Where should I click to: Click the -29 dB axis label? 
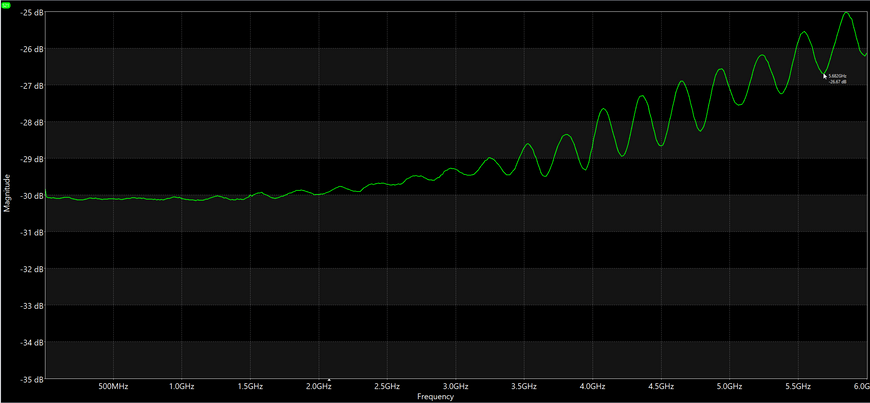32,159
